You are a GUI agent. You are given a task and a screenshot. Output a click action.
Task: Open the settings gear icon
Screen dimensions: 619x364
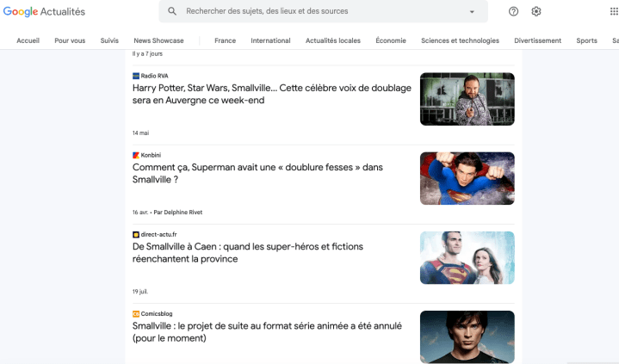(536, 11)
